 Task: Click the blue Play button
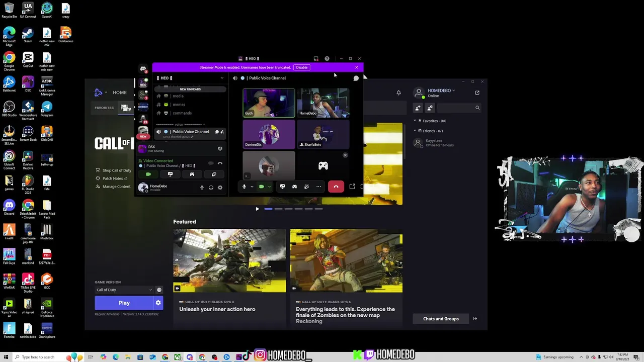[124, 303]
